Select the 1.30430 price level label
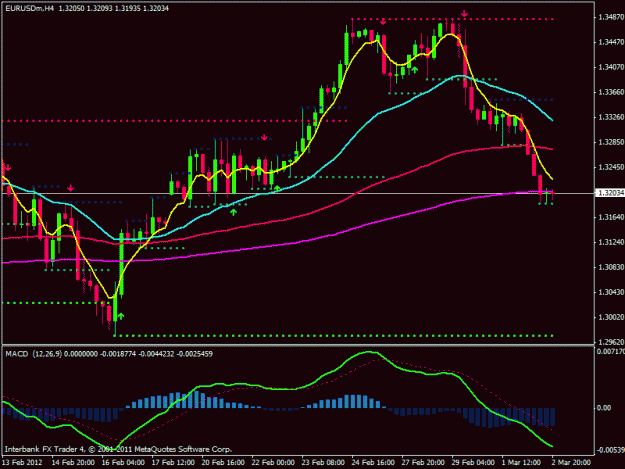The height and width of the screenshot is (469, 625). coord(611,292)
